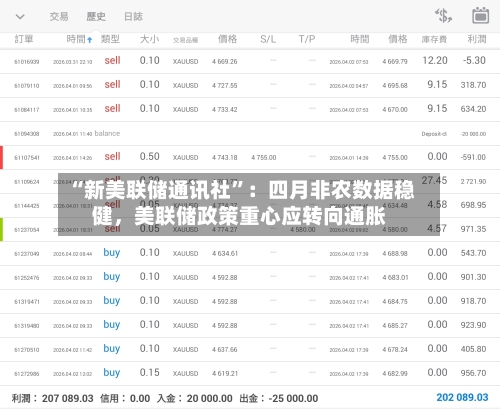Select order 61319471 row
Image resolution: width=500 pixels, height=410 pixels.
[250, 301]
